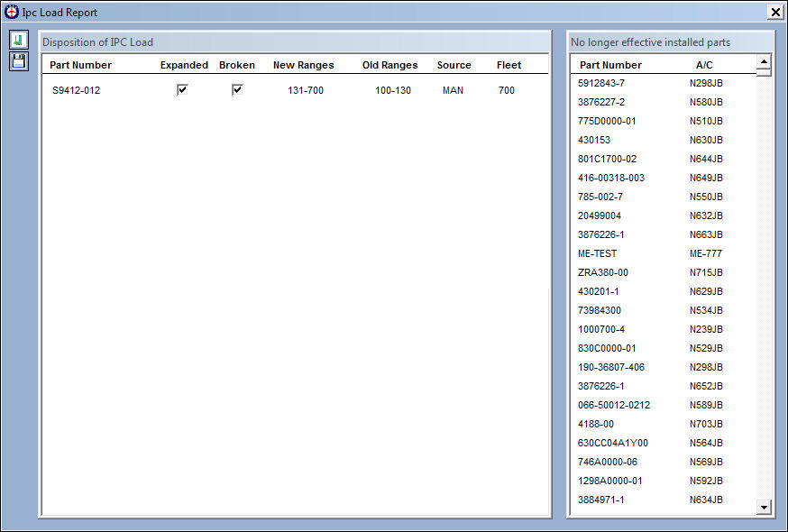Select part 5912843-7 row
Screen dimensions: 788x532
664,83
